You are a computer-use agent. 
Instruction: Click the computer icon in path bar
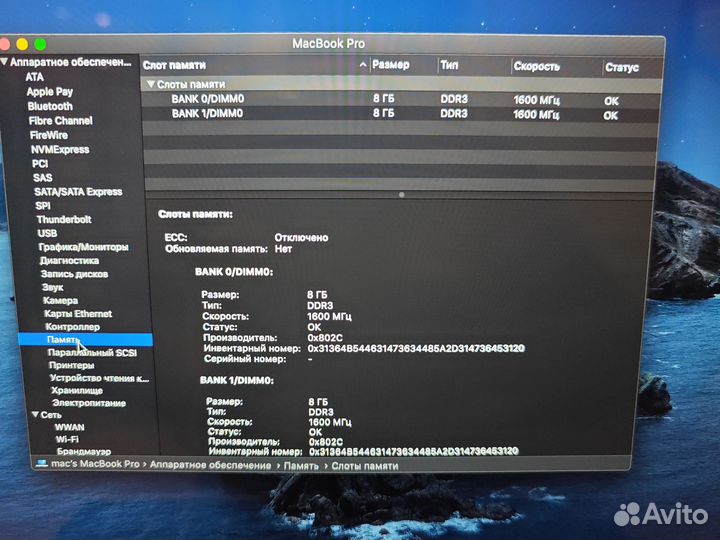(42, 463)
